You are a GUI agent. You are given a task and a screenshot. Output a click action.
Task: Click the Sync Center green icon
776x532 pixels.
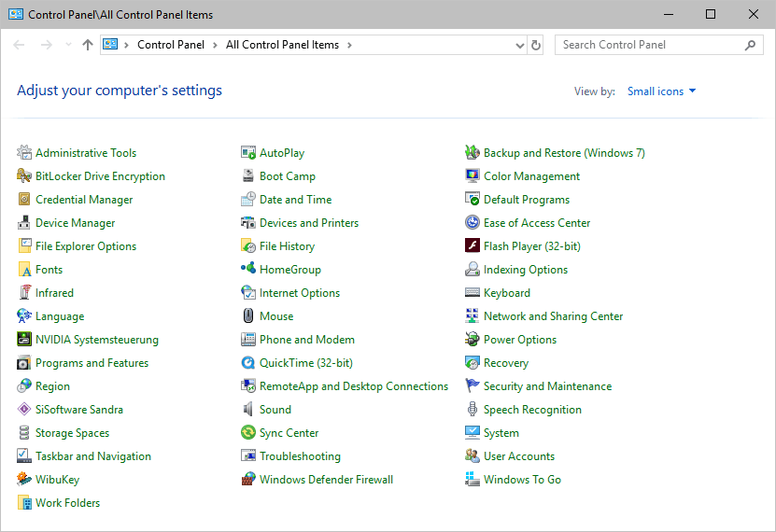pos(248,432)
